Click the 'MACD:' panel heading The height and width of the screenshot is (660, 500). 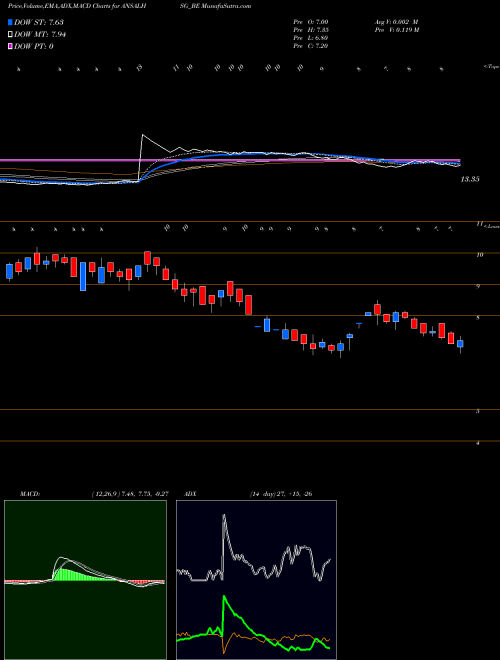tap(29, 494)
